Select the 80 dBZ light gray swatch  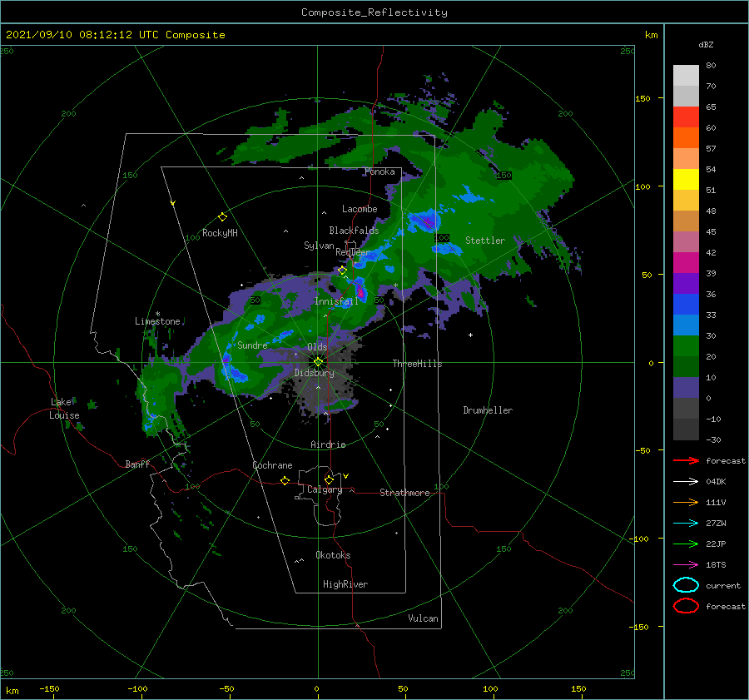[x=686, y=75]
